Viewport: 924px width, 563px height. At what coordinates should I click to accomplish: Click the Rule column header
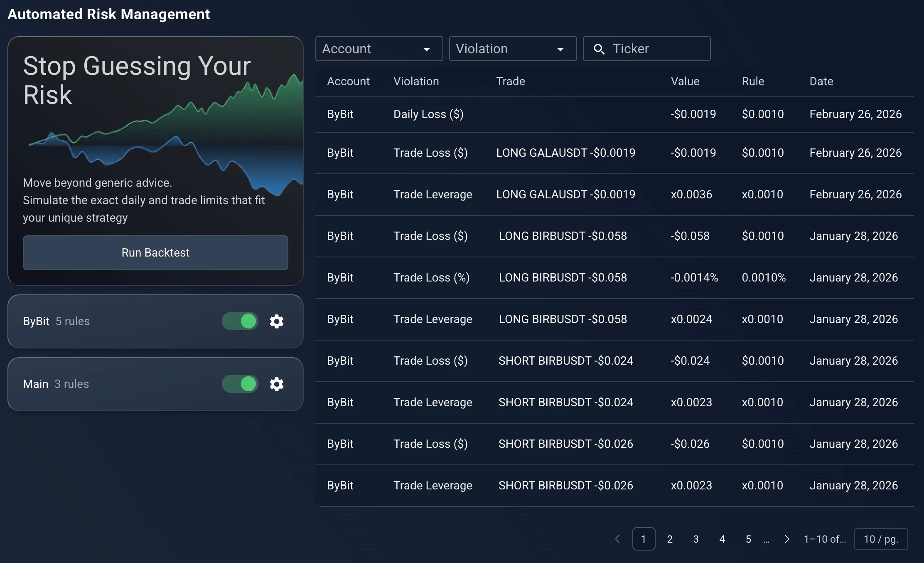pos(753,81)
